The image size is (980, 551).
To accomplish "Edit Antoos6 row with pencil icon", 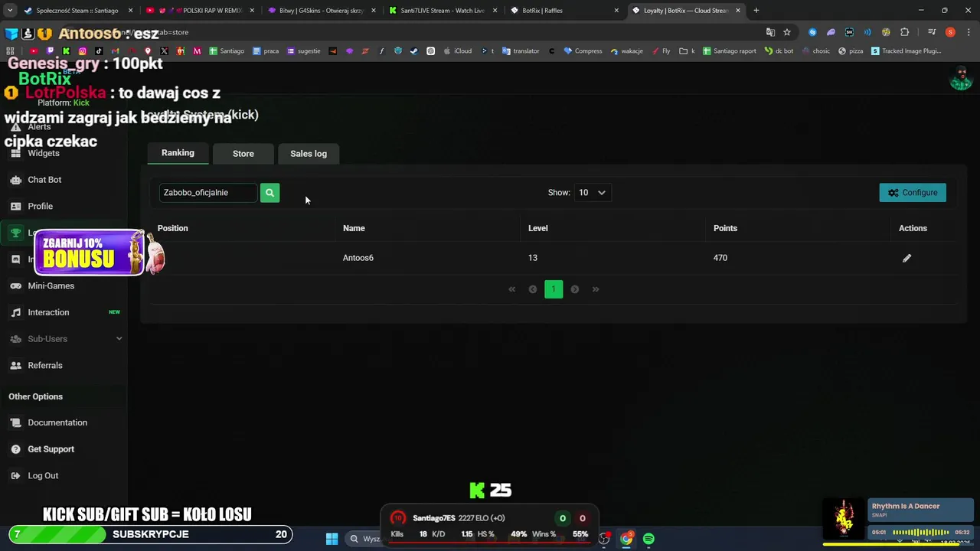I will coord(906,258).
